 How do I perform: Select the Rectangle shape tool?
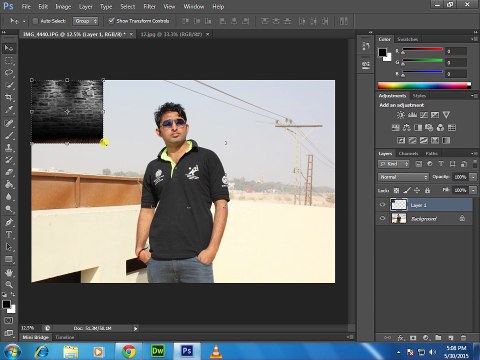(9, 259)
